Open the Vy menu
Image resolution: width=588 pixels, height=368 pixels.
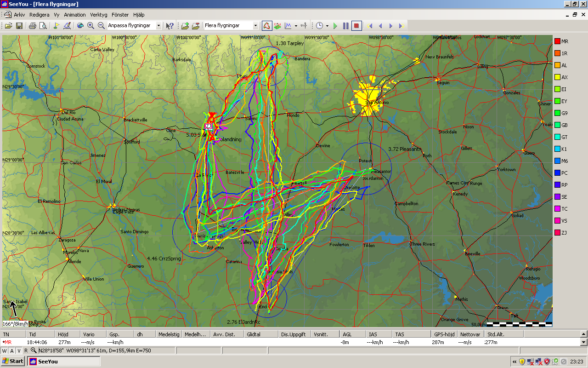tap(57, 15)
